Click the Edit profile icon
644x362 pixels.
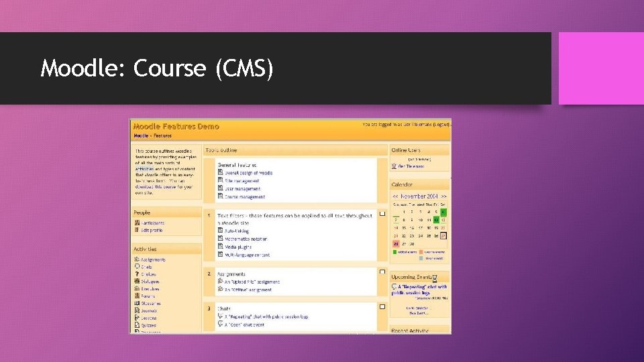tap(137, 230)
